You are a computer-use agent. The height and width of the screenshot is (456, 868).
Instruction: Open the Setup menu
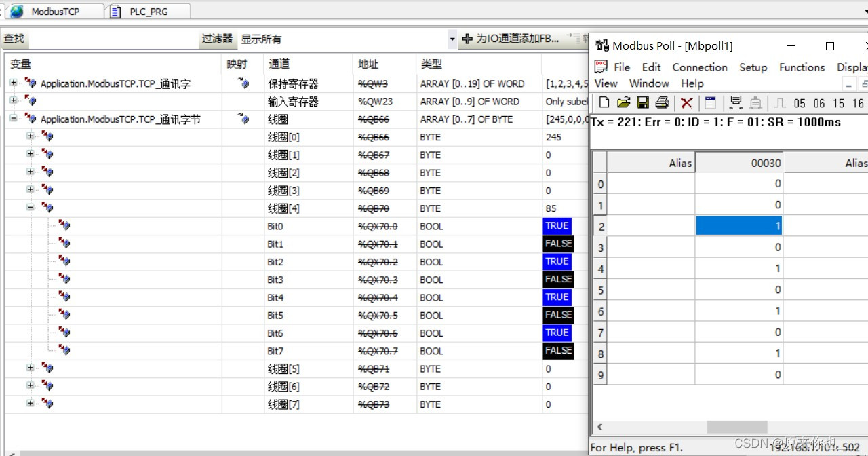tap(753, 67)
